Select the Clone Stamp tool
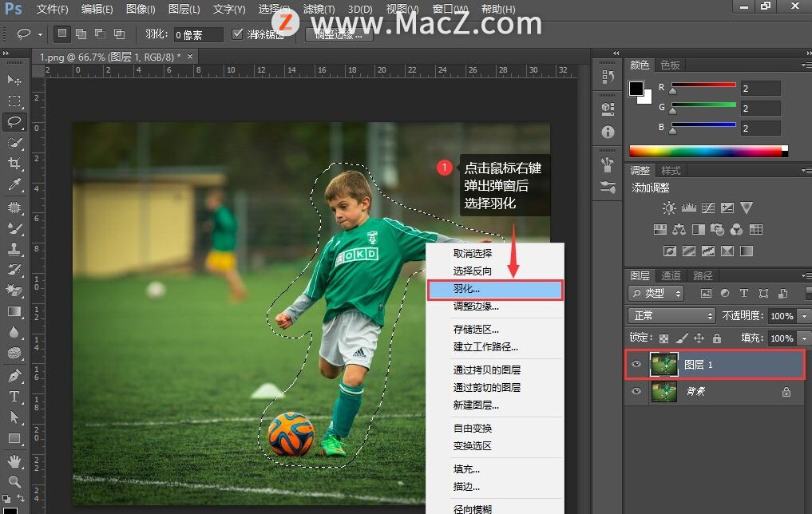 14,249
